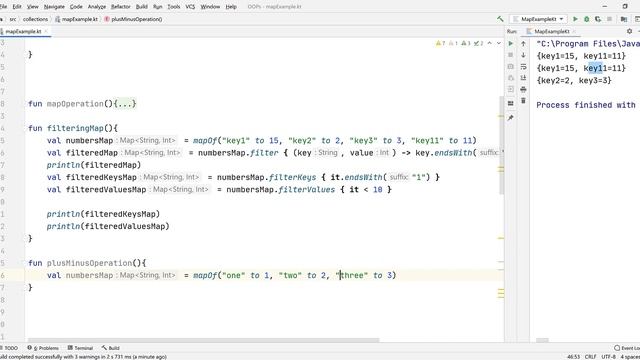Click the Run panel up arrow
The image size is (640, 360).
(x=523, y=43)
